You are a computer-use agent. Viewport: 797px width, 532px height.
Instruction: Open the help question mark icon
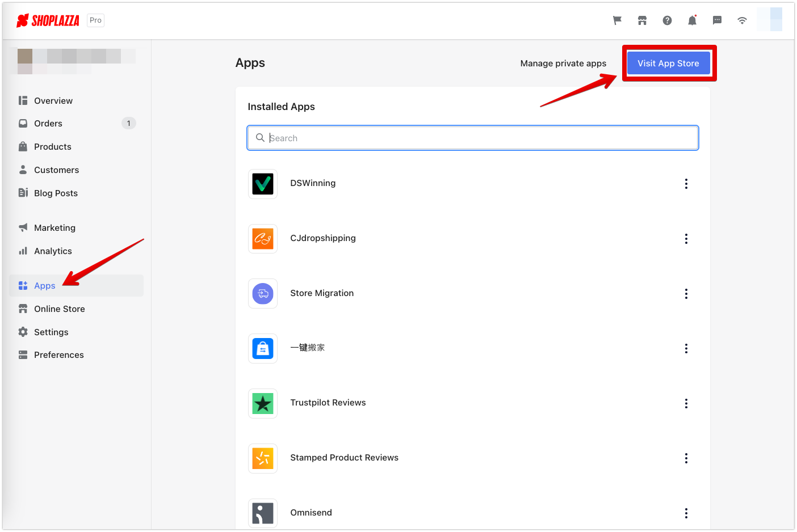coord(667,20)
